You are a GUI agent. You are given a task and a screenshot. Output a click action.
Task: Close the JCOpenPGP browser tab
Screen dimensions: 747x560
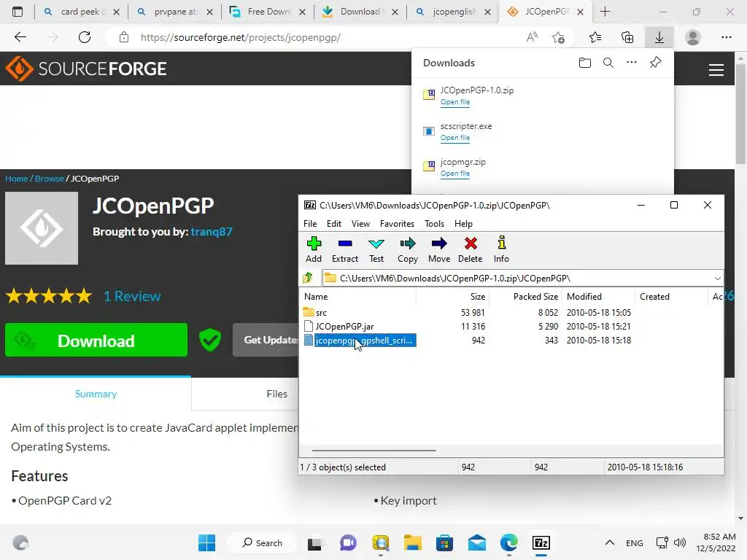pyautogui.click(x=580, y=12)
